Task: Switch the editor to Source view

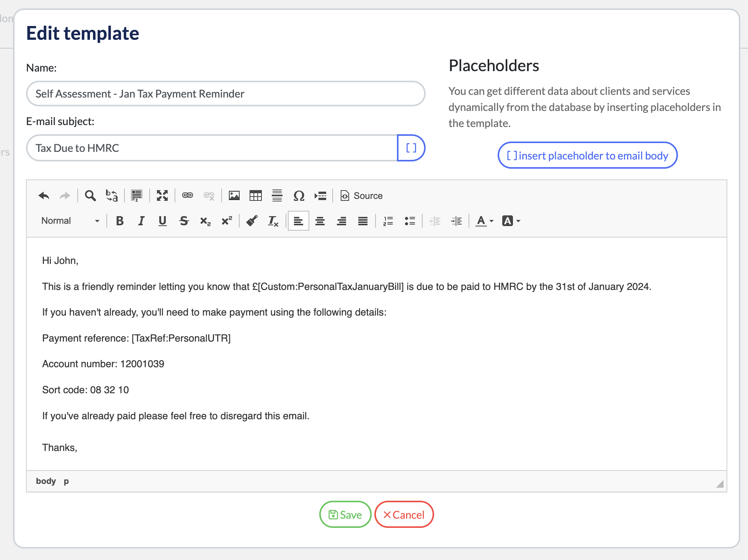Action: 361,196
